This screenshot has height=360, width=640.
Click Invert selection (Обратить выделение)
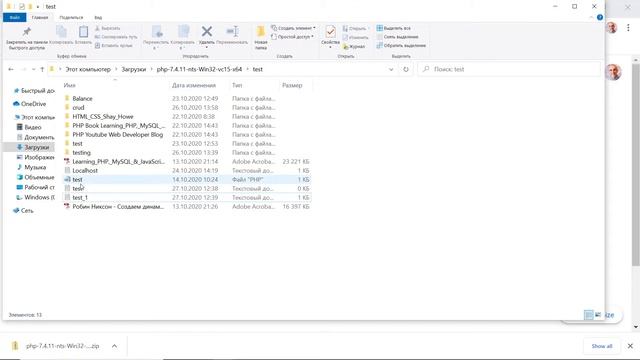coord(401,45)
